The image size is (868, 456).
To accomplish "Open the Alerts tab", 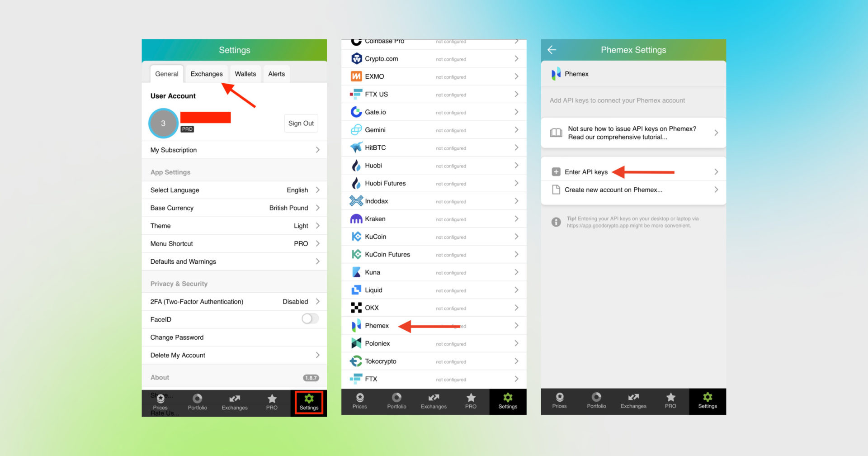I will (x=276, y=74).
